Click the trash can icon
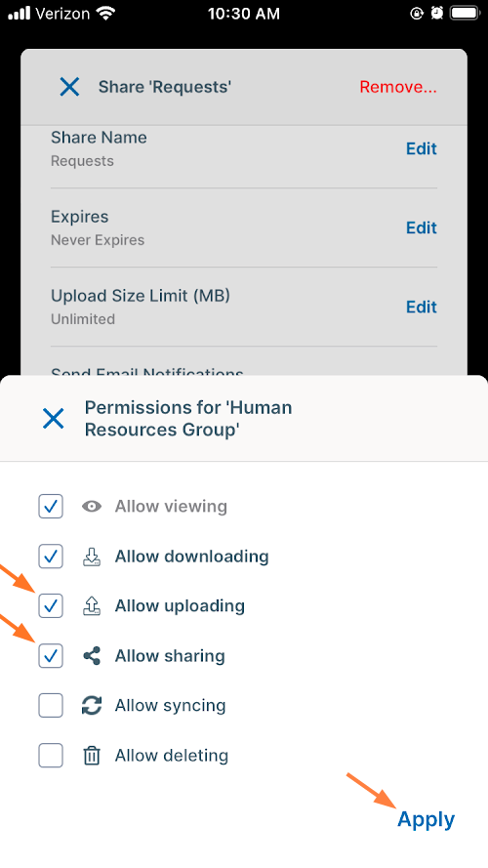 [x=92, y=756]
